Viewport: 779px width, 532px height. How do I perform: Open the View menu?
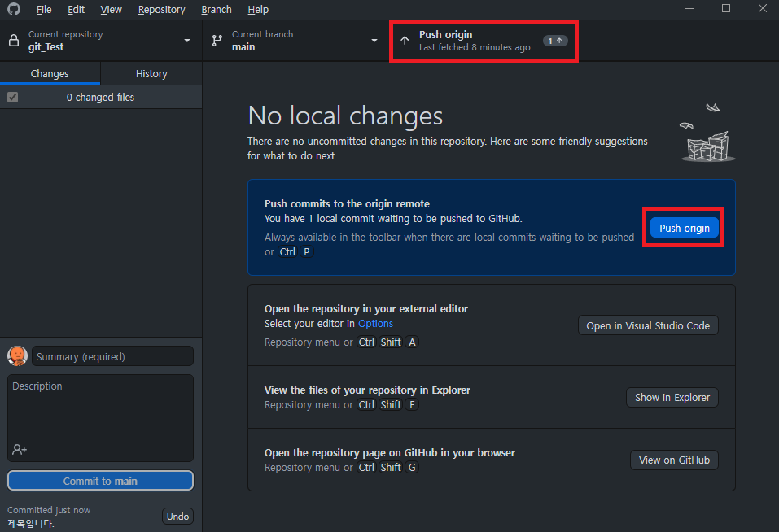coord(111,10)
